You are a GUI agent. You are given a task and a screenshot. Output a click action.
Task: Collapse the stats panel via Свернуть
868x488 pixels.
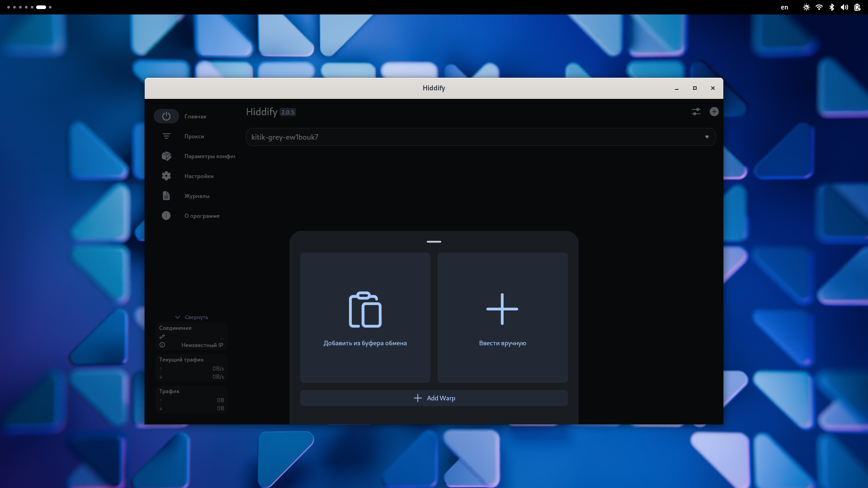pyautogui.click(x=192, y=317)
